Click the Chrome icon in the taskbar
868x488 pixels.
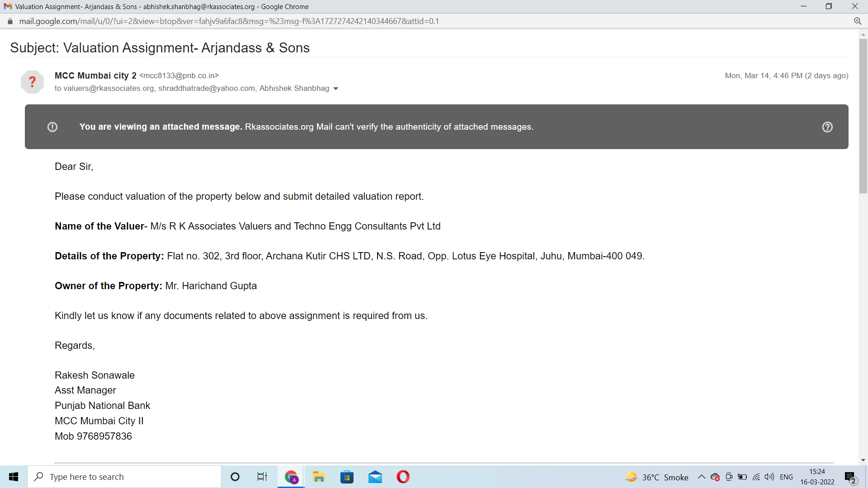(x=291, y=477)
